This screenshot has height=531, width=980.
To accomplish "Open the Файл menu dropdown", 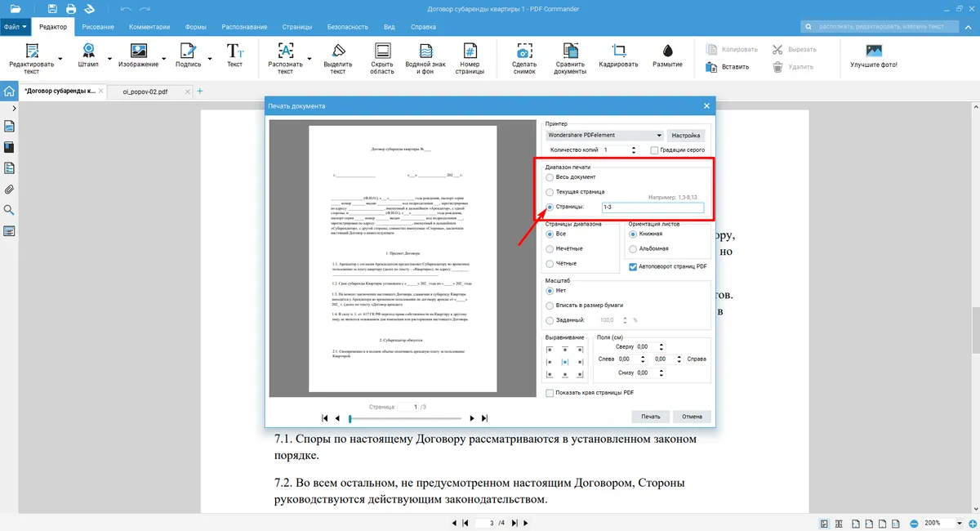I will 15,26.
